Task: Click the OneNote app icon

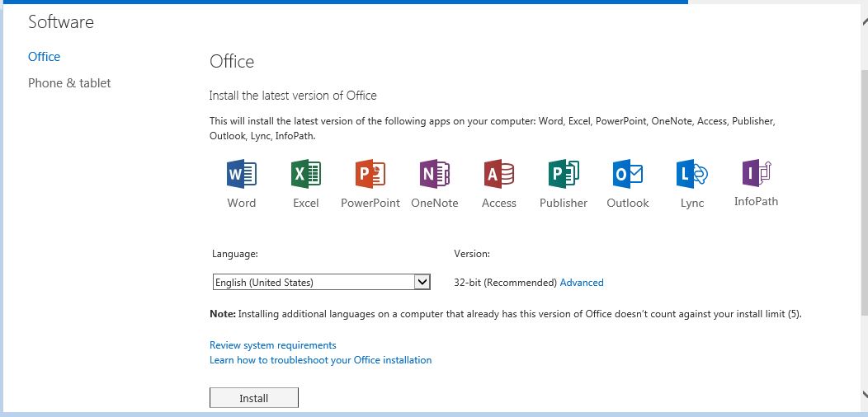Action: tap(435, 174)
